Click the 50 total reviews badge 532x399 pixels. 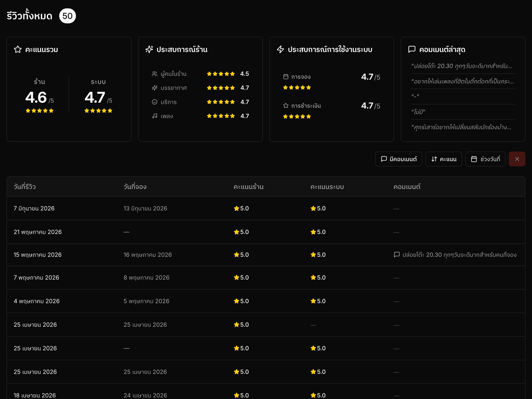(68, 16)
